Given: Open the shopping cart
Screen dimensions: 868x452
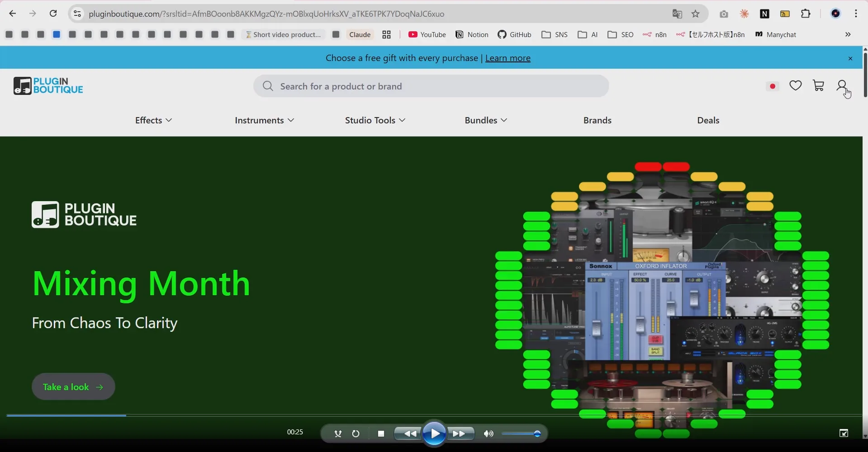Looking at the screenshot, I should 818,85.
